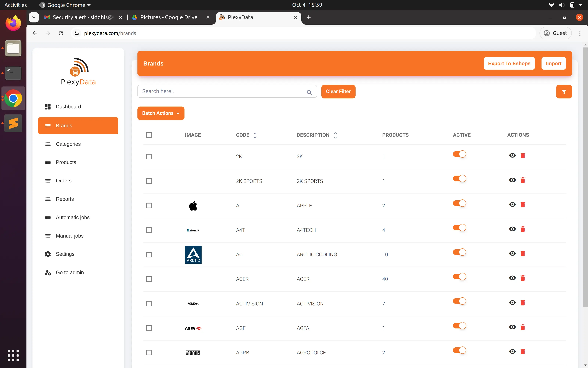Viewport: 588px width, 368px height.
Task: Delete the A4TECH brand
Action: click(x=523, y=229)
